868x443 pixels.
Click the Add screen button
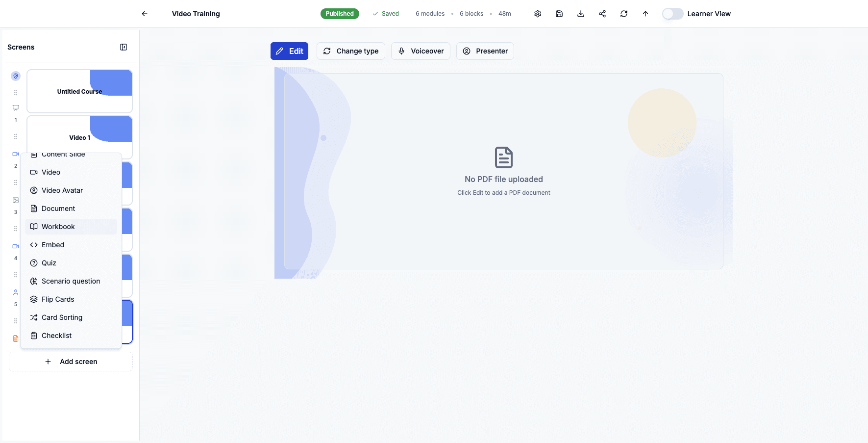71,362
